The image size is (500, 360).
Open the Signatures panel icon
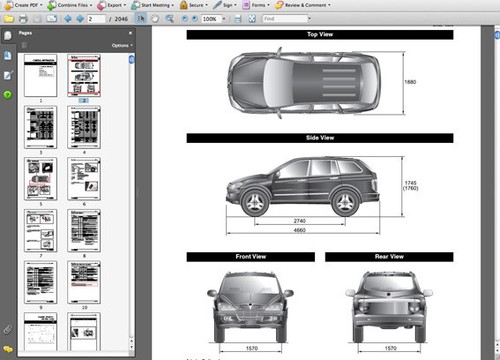click(7, 75)
